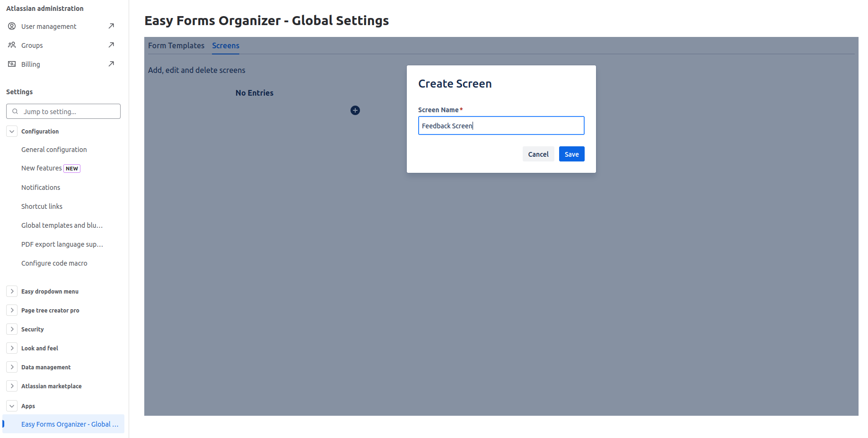868x438 pixels.
Task: Save the new screen
Action: [571, 154]
